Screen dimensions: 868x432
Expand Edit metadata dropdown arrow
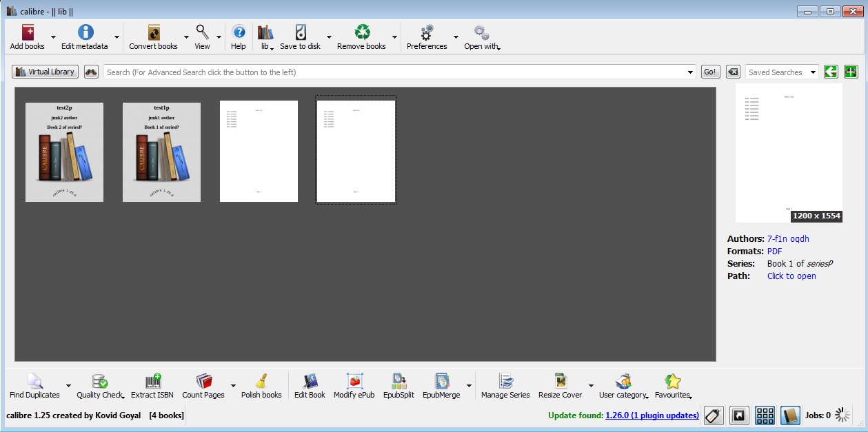(x=117, y=37)
